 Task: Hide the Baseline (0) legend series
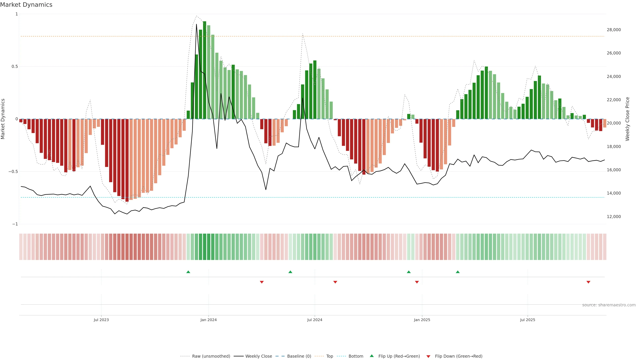pos(299,356)
